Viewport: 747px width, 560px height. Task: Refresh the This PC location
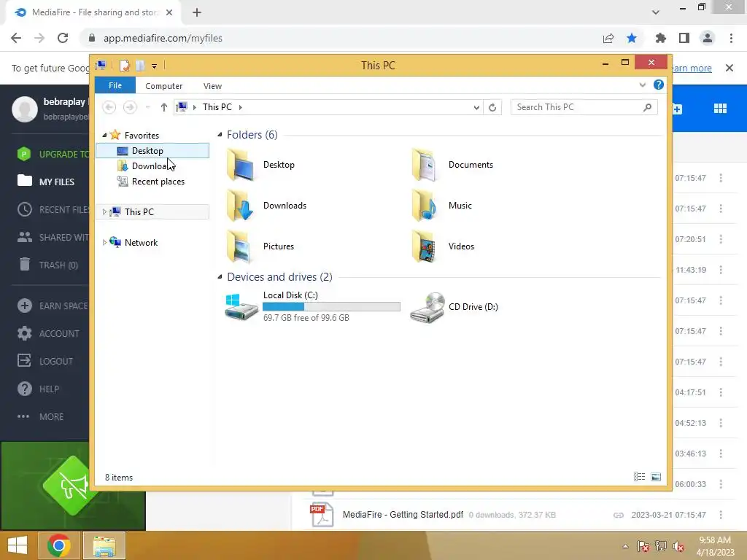492,107
